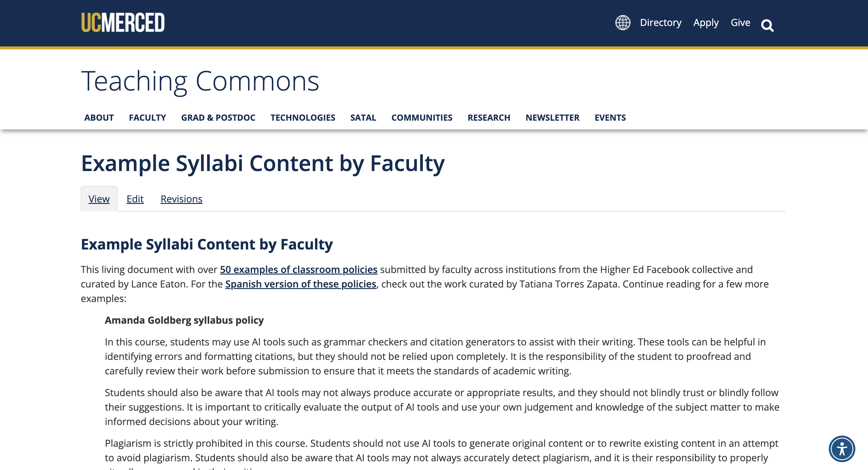
Task: Open the RESEARCH menu
Action: click(489, 117)
